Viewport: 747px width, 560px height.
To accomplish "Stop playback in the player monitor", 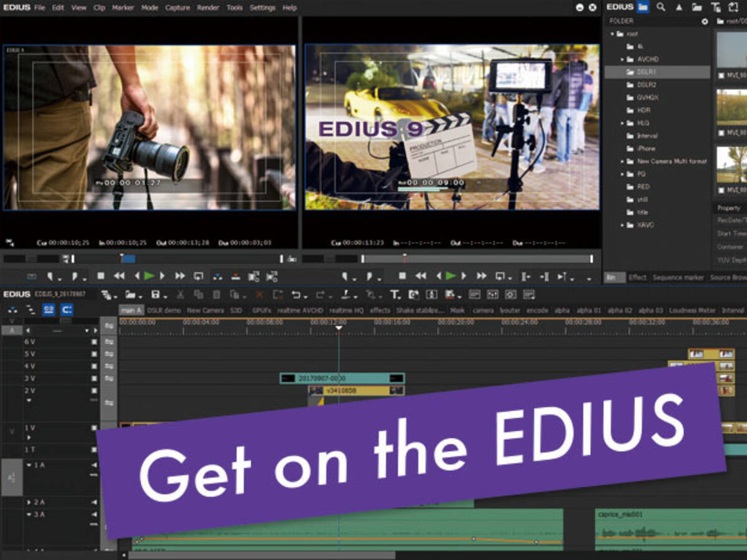I will coord(101,276).
